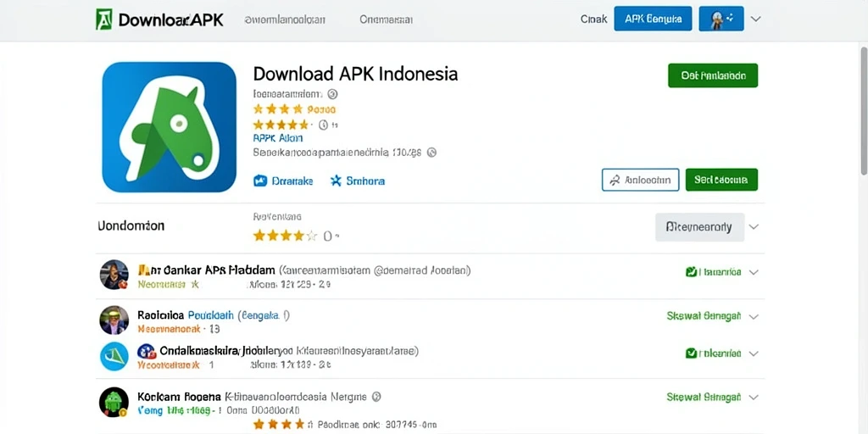Screen dimensions: 868x434
Task: Expand the chevron on the Ondalkmaskura row
Action: click(754, 353)
